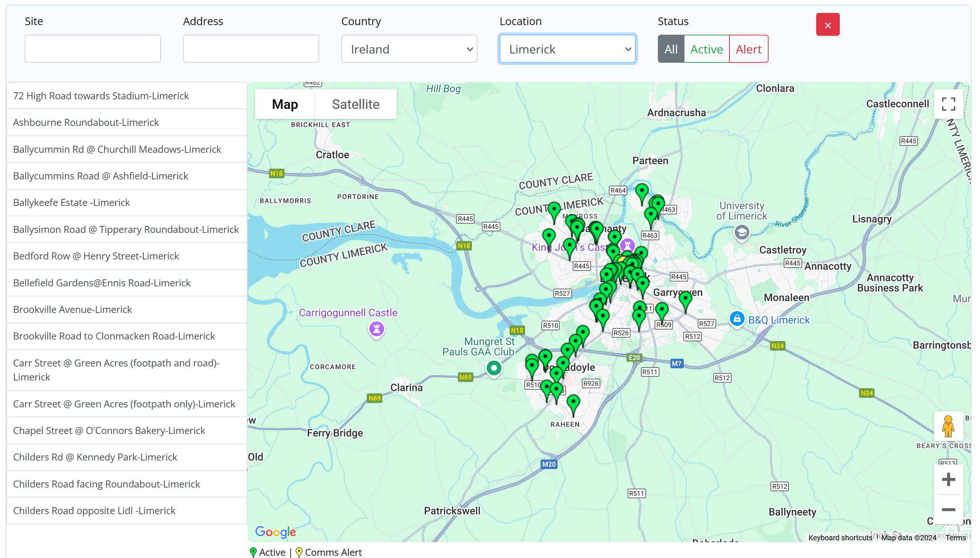Click the Carrigogunnell Castle map label
The height and width of the screenshot is (558, 980).
tap(348, 312)
